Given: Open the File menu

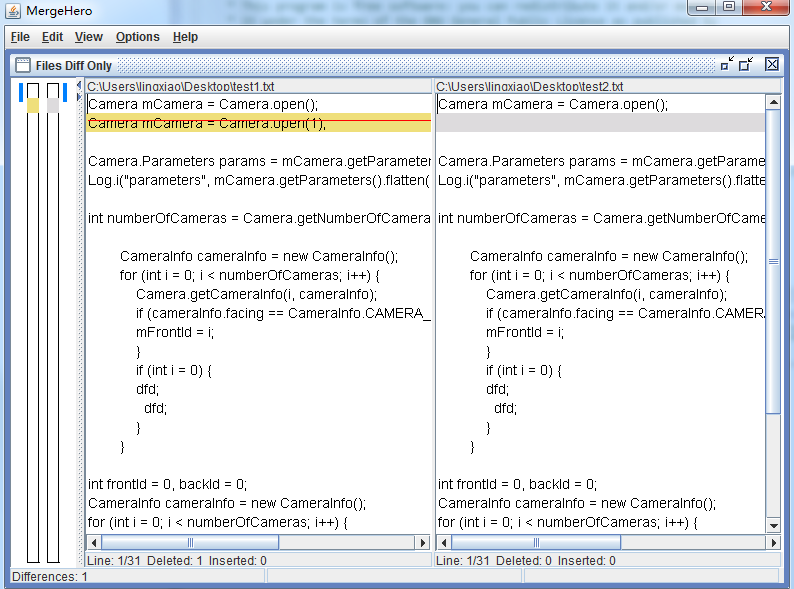Looking at the screenshot, I should coord(20,37).
